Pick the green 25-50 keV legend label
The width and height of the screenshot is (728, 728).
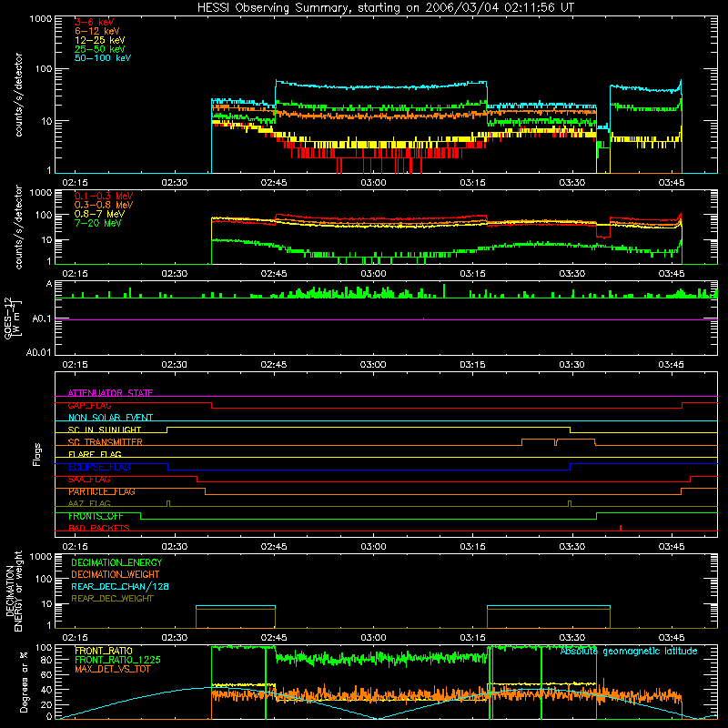(x=100, y=49)
